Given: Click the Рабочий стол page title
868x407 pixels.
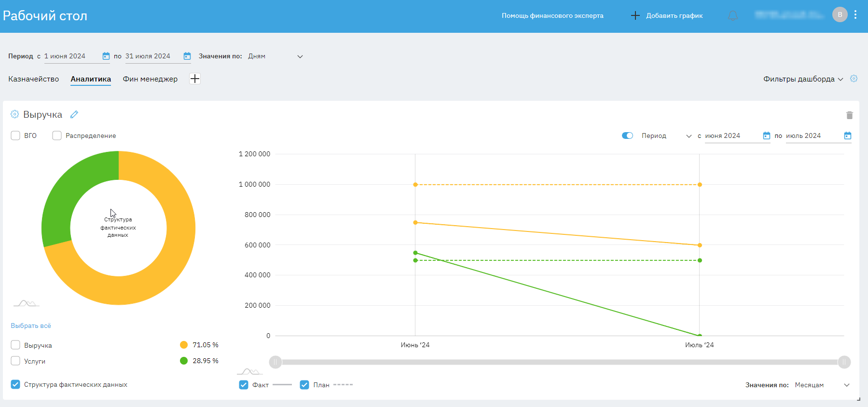Looking at the screenshot, I should click(45, 16).
